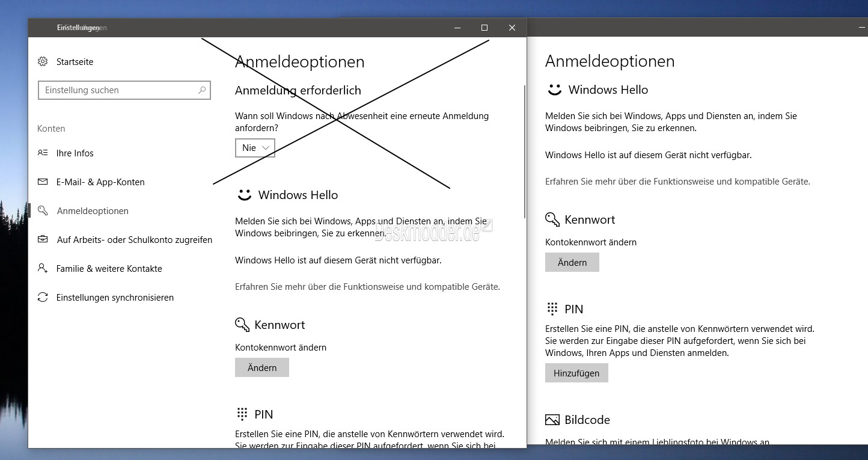Close the front Einstellungen window

point(512,28)
